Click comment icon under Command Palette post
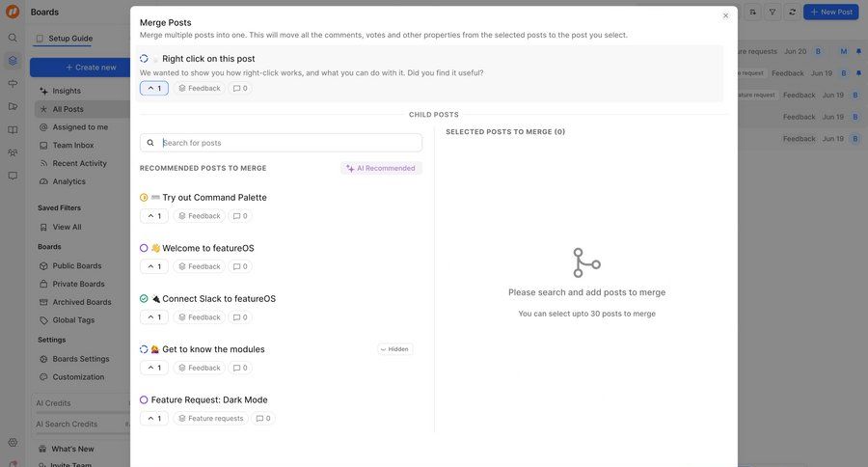Image resolution: width=868 pixels, height=467 pixels. [x=240, y=216]
